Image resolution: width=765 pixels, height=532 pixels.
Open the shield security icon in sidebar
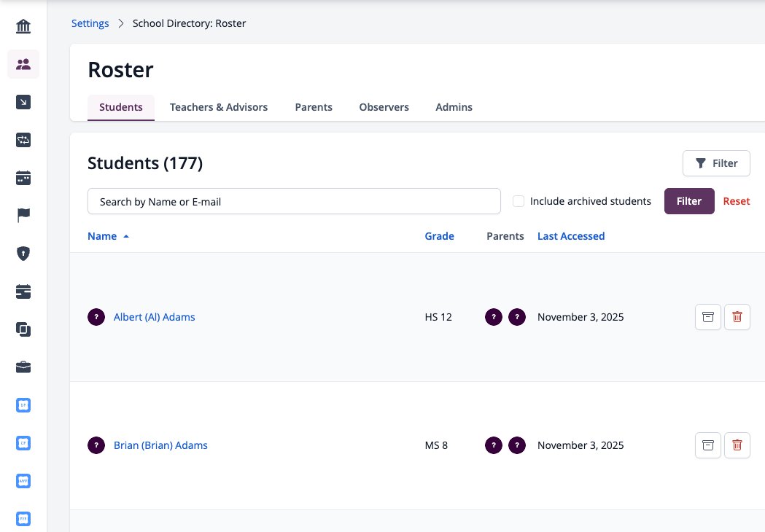[23, 254]
